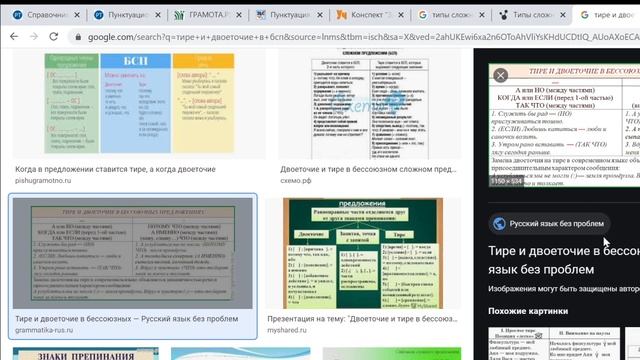640x360 pixels.
Task: Reload the page with refresh icon
Action: (53, 37)
